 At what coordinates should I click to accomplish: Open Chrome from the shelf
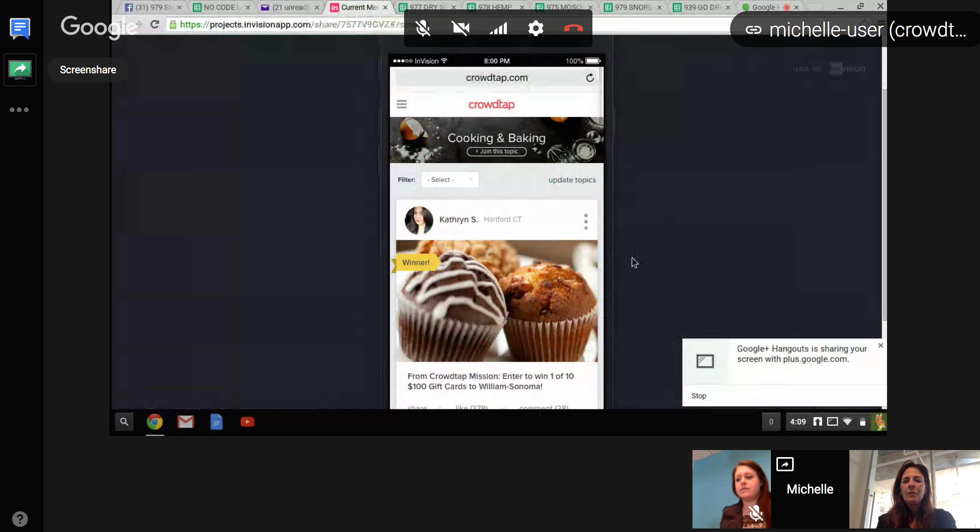(155, 422)
